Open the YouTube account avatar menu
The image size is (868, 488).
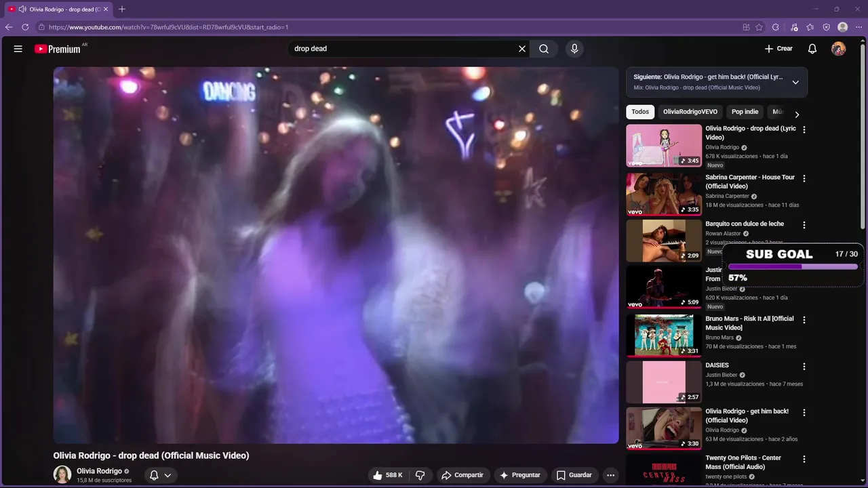click(x=839, y=49)
